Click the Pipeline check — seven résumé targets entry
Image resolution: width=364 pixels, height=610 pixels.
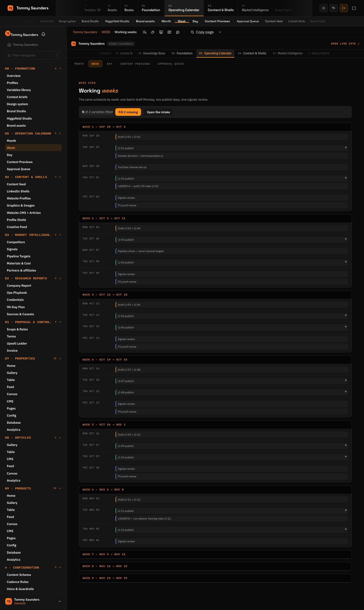(x=232, y=251)
